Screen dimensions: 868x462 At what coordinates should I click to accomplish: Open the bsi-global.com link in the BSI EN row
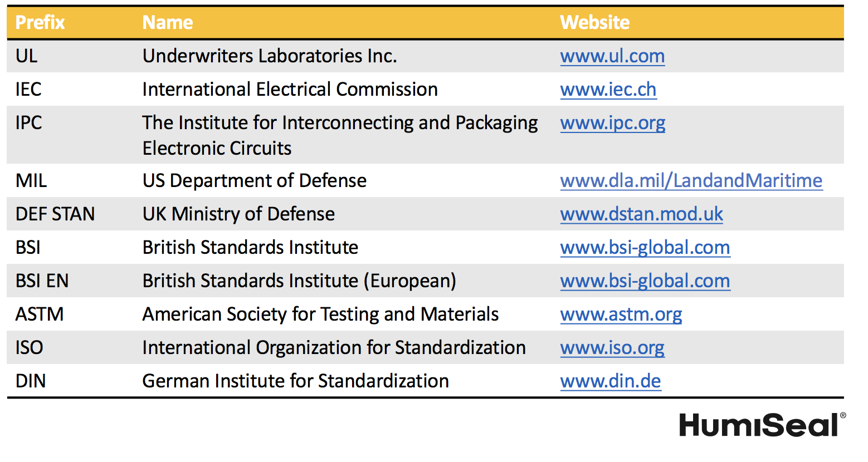(645, 281)
